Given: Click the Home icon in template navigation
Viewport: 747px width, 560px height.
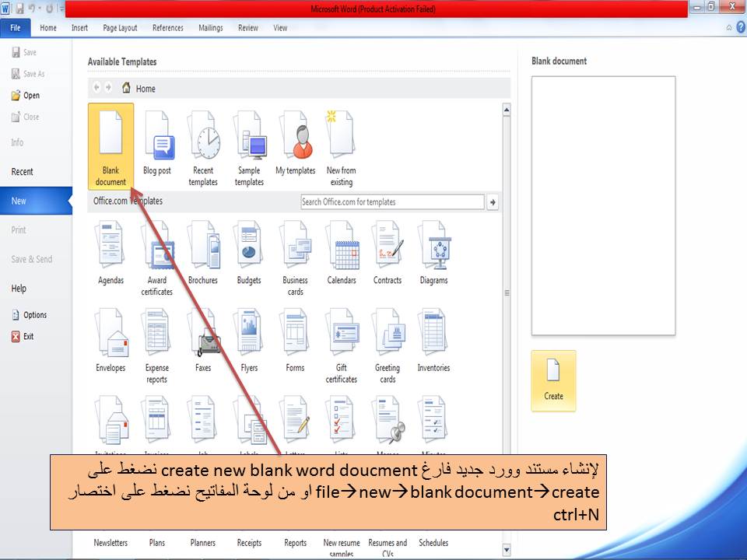Looking at the screenshot, I should 126,88.
